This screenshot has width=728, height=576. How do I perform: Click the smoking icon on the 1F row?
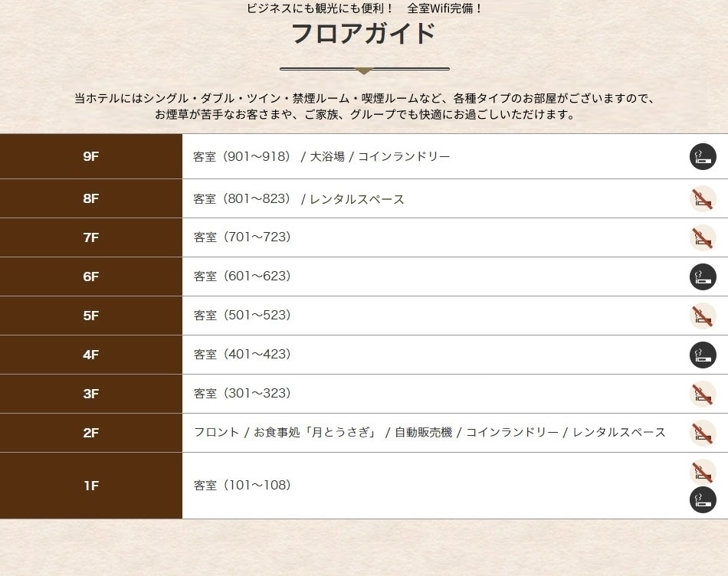click(703, 499)
